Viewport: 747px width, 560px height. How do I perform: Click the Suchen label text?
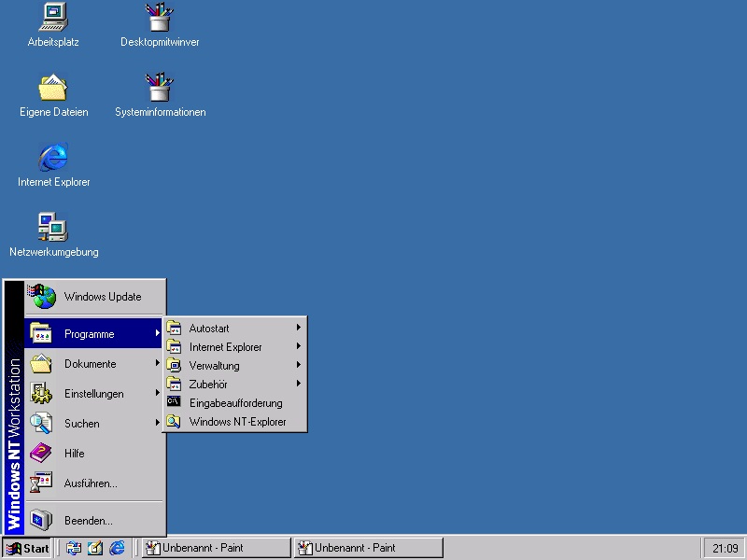(x=81, y=424)
